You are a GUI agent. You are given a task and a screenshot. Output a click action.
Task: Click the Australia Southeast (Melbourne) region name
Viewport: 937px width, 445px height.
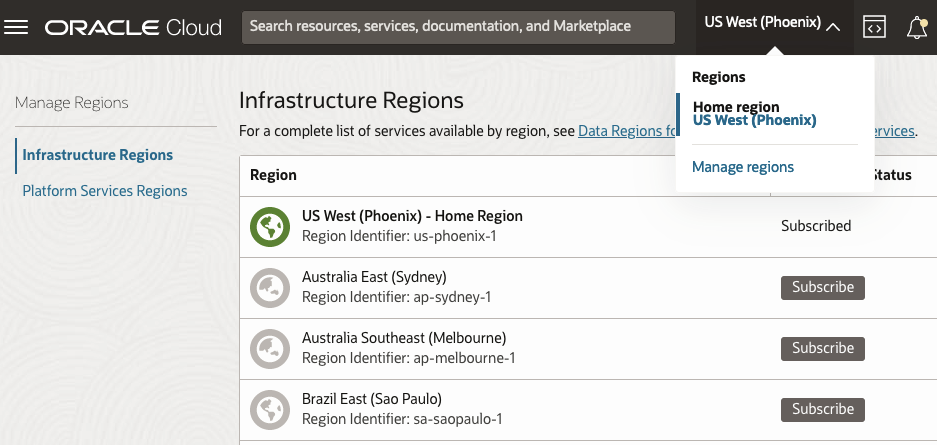(x=404, y=338)
